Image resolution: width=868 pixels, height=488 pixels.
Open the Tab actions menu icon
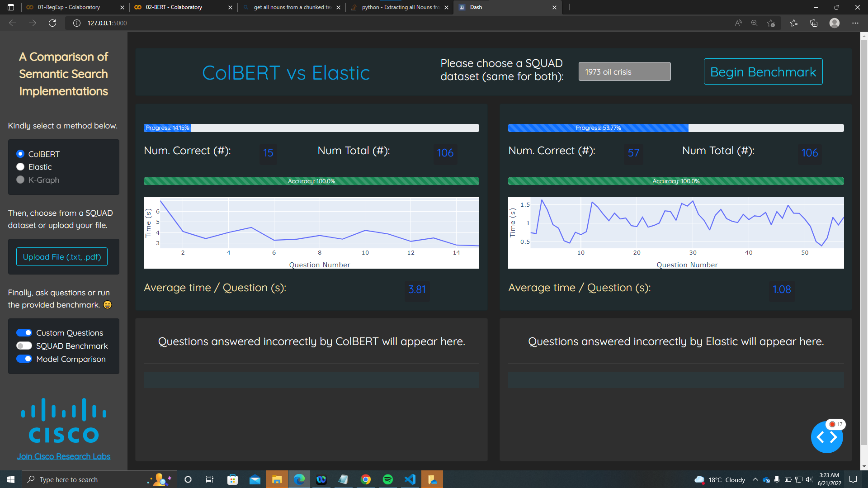click(x=11, y=7)
